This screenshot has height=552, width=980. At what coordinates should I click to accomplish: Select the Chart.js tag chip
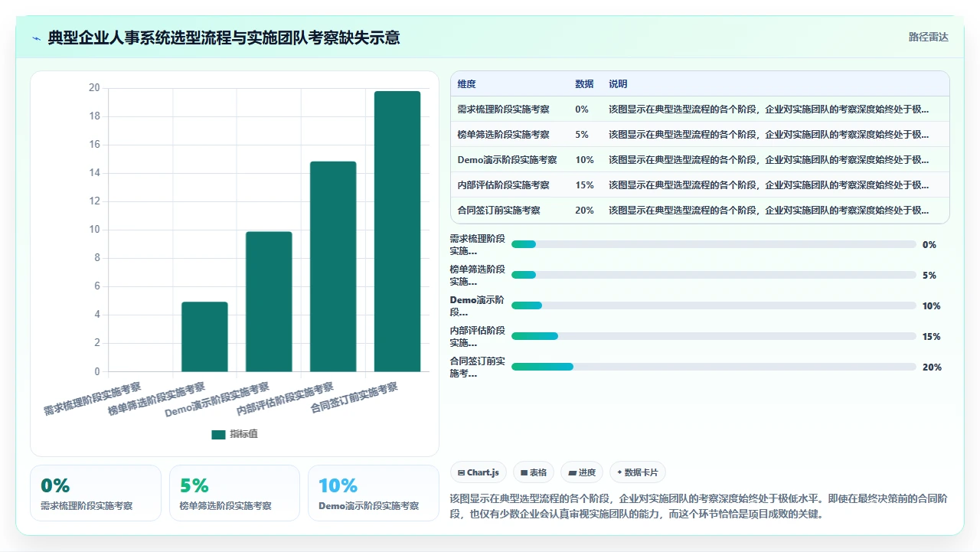pos(478,472)
